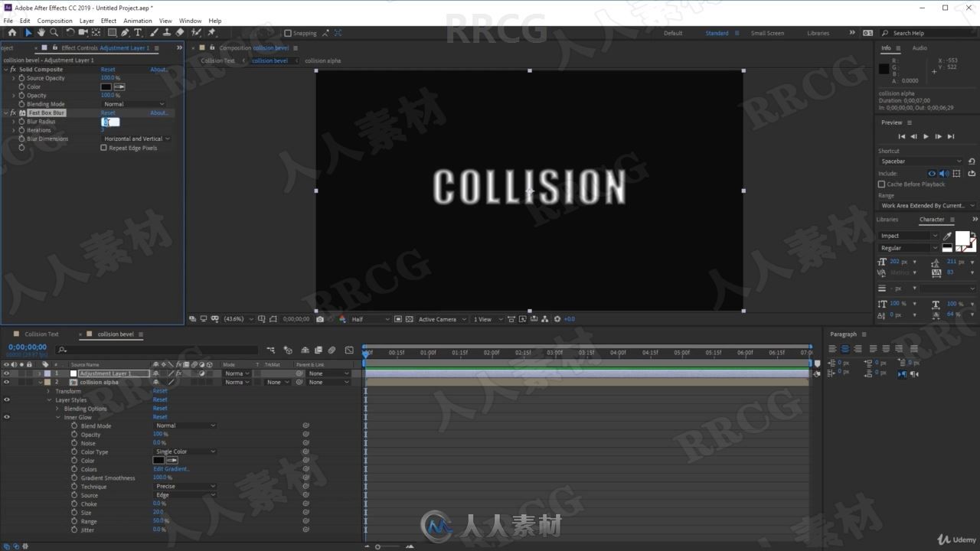The height and width of the screenshot is (551, 980).
Task: Open viewer resolution Half dropdown
Action: click(371, 319)
